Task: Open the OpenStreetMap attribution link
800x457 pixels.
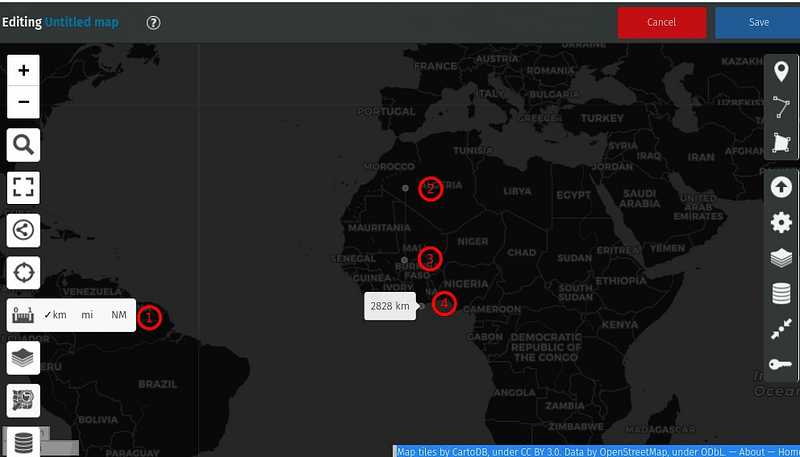Action: pos(635,452)
